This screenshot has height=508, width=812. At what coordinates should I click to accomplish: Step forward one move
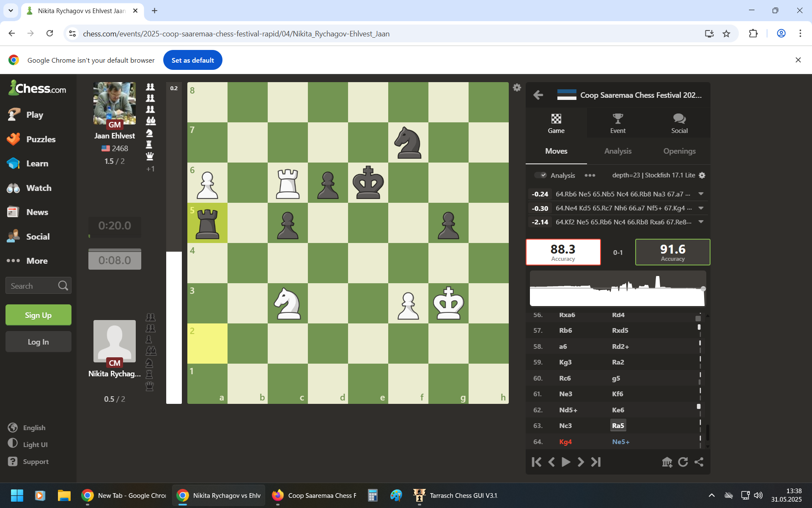581,462
